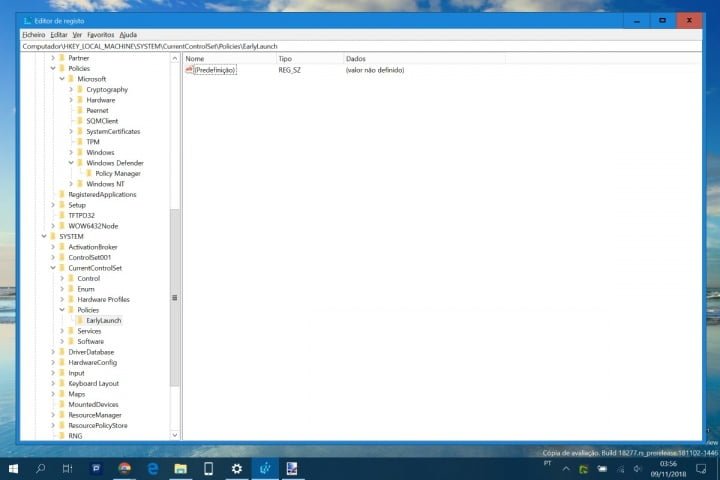Click the tree scrollbar up arrow
720x480 pixels.
coord(174,58)
